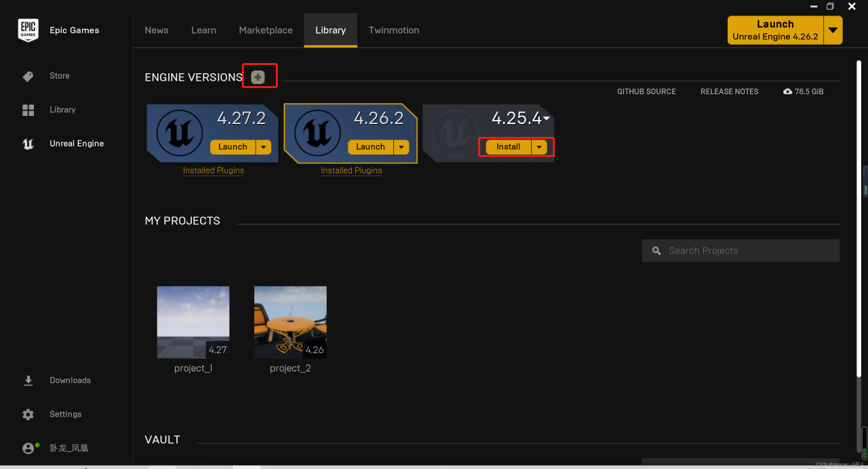868x469 pixels.
Task: Open Downloads in sidebar
Action: (x=70, y=380)
